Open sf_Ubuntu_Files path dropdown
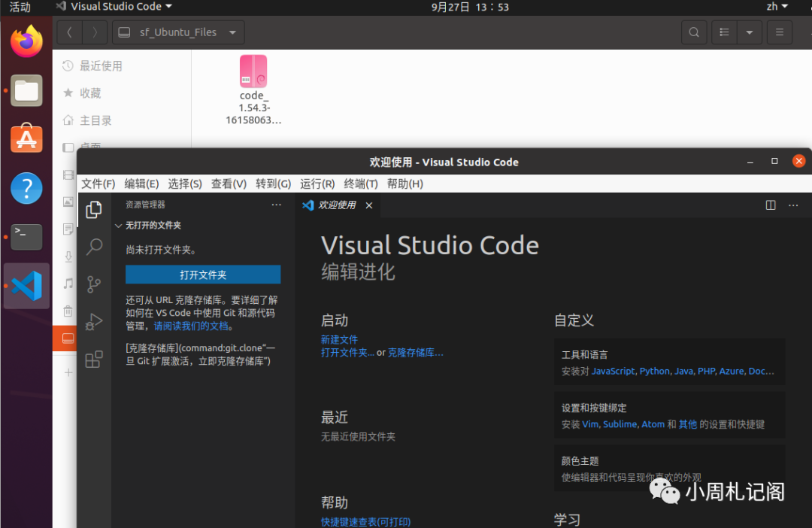Image resolution: width=812 pixels, height=528 pixels. tap(178, 32)
